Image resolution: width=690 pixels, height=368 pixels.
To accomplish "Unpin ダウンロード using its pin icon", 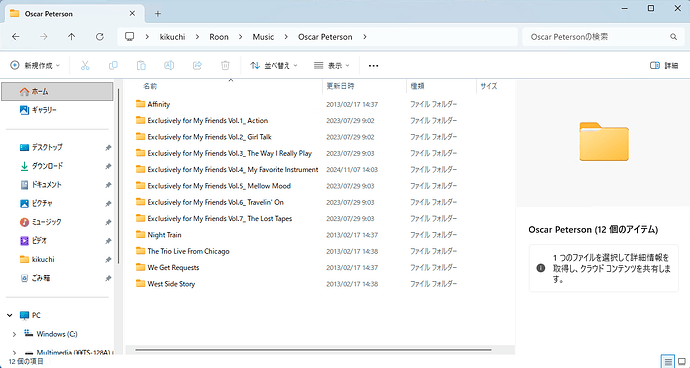I will click(108, 166).
